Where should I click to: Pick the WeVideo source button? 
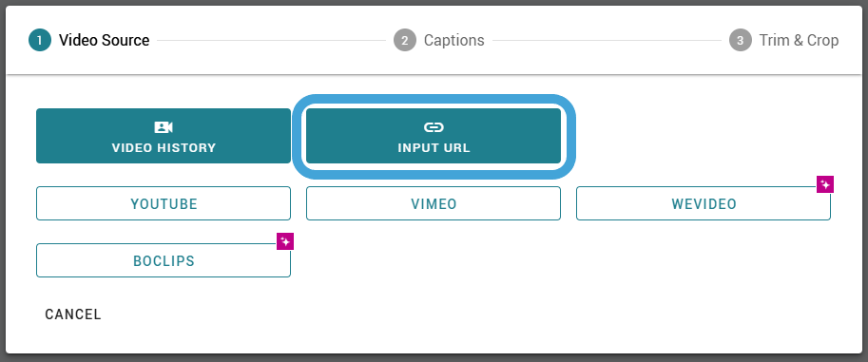point(704,203)
